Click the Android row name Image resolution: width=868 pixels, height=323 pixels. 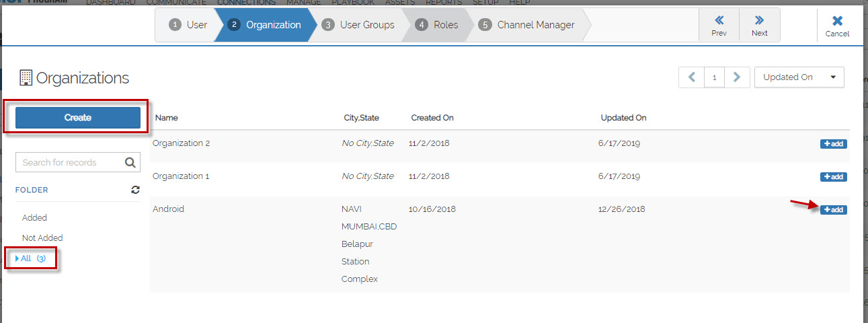click(168, 209)
